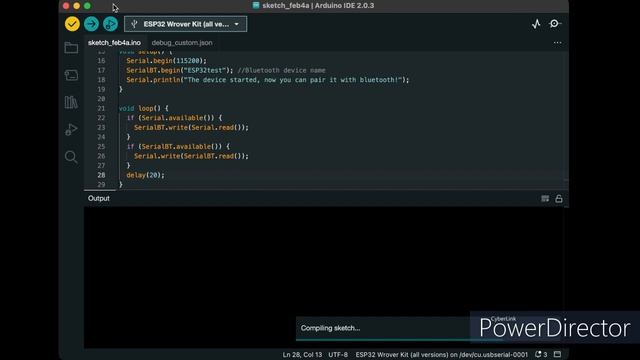Click the SerialBT.write(Serial.read()); line
Viewport: 640px width, 360px height.
point(191,128)
